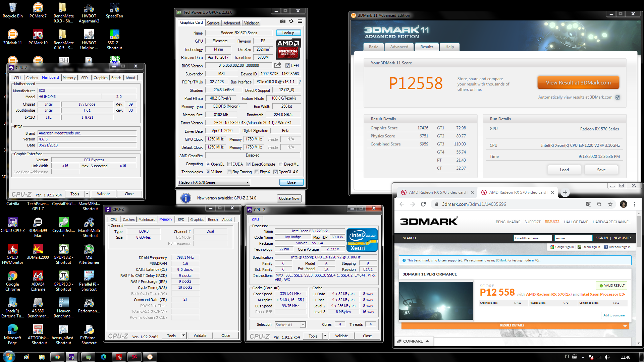The height and width of the screenshot is (362, 644).
Task: Show hidden system tray icons arrow
Action: 583,357
